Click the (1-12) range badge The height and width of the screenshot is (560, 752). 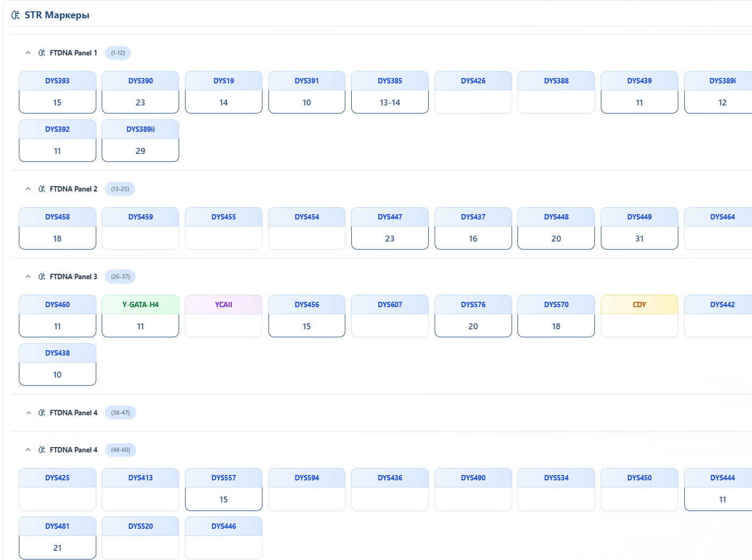[x=118, y=53]
